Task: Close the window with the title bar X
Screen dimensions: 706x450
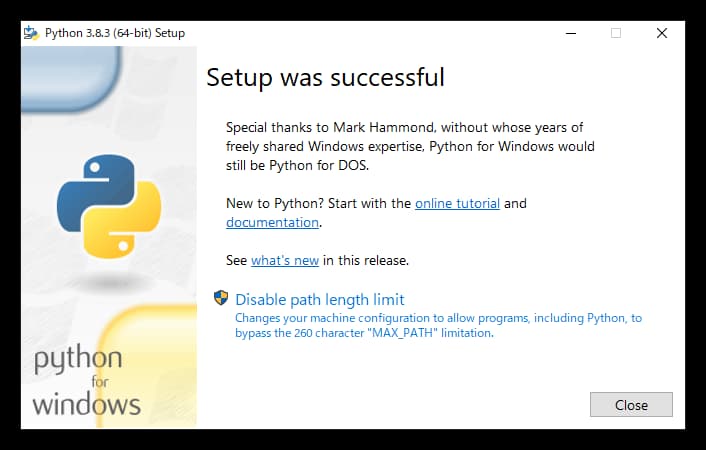Action: point(661,33)
